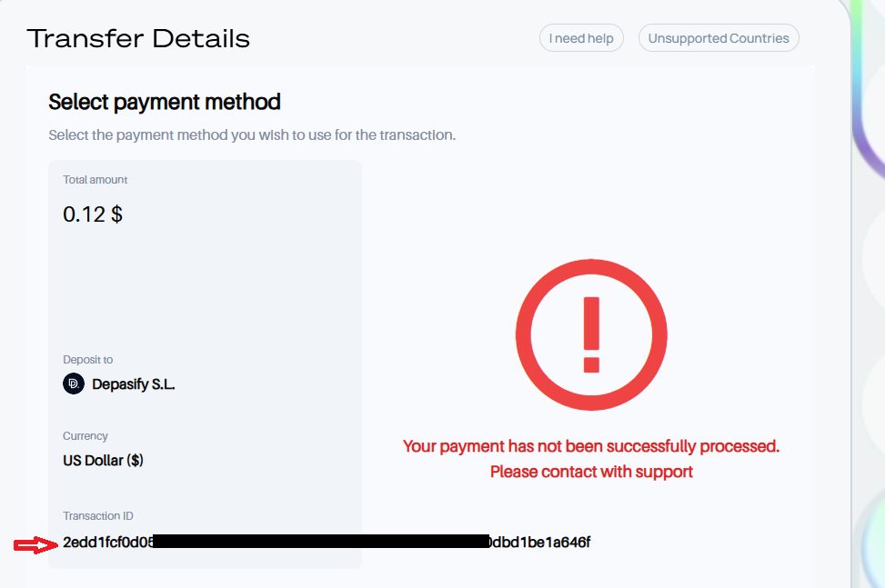
Task: Click the payment method instruction subtitle text
Action: tap(252, 135)
